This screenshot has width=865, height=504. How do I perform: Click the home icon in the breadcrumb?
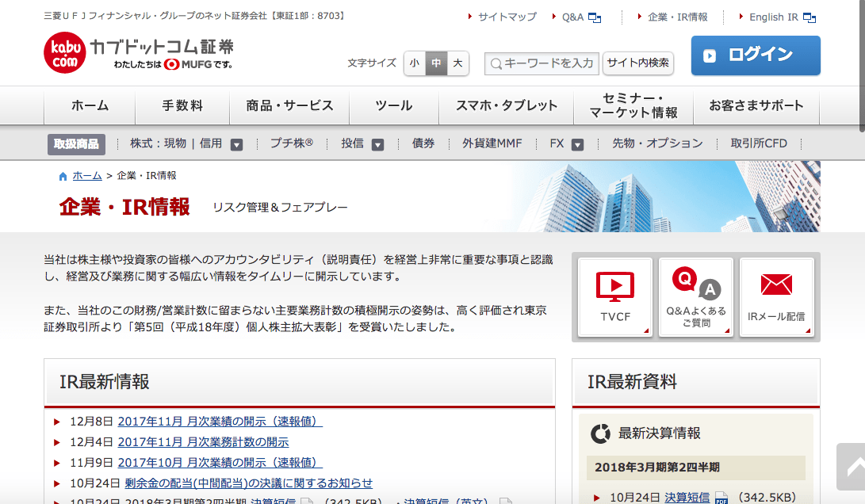(x=63, y=176)
